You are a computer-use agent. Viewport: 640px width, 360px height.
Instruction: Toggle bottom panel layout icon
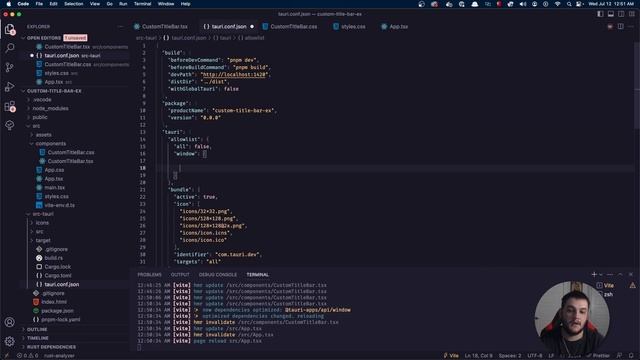tap(611, 14)
